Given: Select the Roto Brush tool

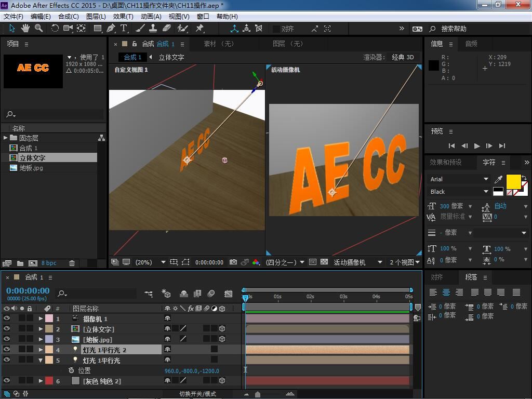Looking at the screenshot, I should pyautogui.click(x=182, y=29).
